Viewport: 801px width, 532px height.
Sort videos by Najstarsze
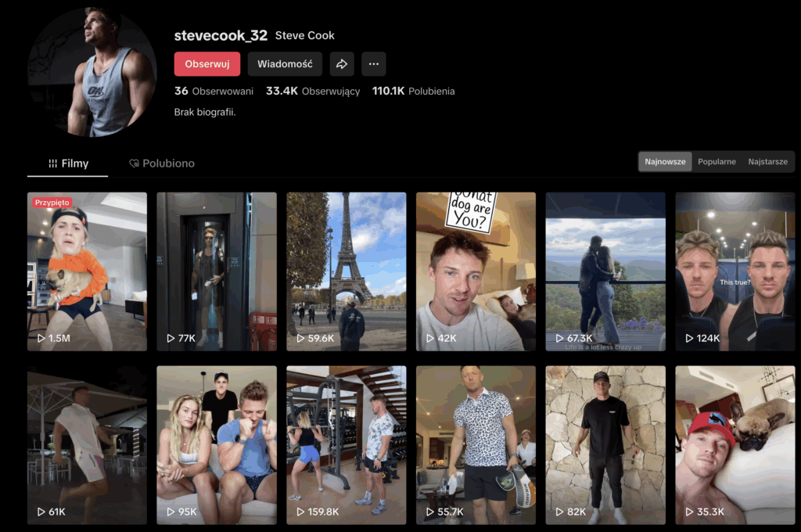[767, 162]
